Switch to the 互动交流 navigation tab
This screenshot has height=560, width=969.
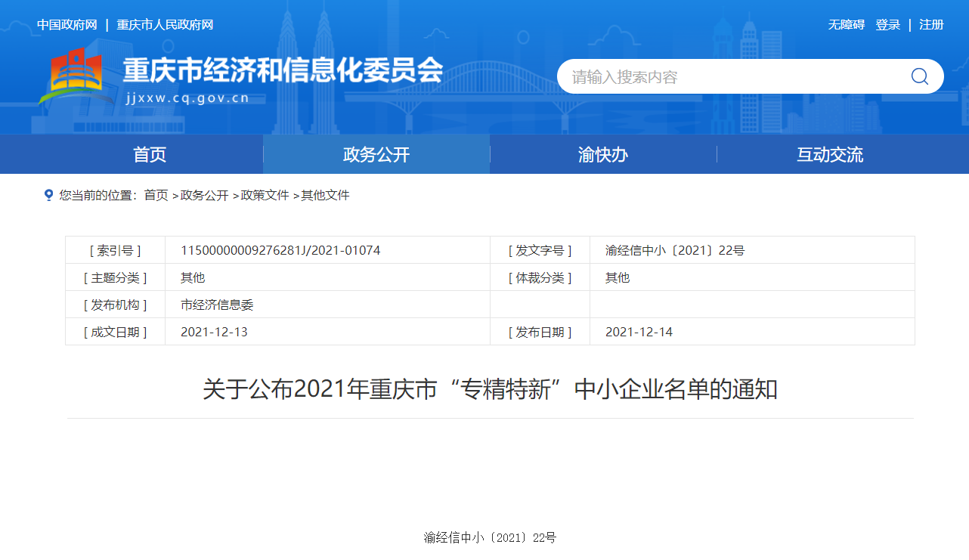click(829, 155)
